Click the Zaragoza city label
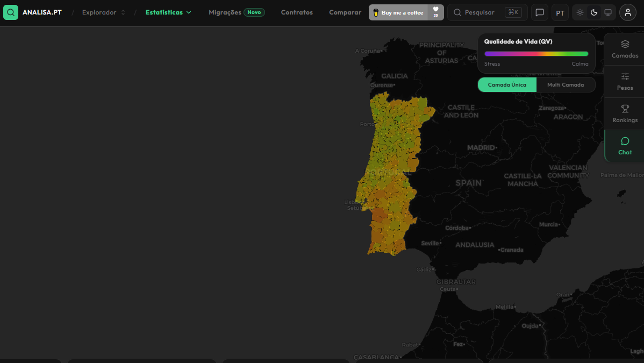644x363 pixels. (551, 108)
